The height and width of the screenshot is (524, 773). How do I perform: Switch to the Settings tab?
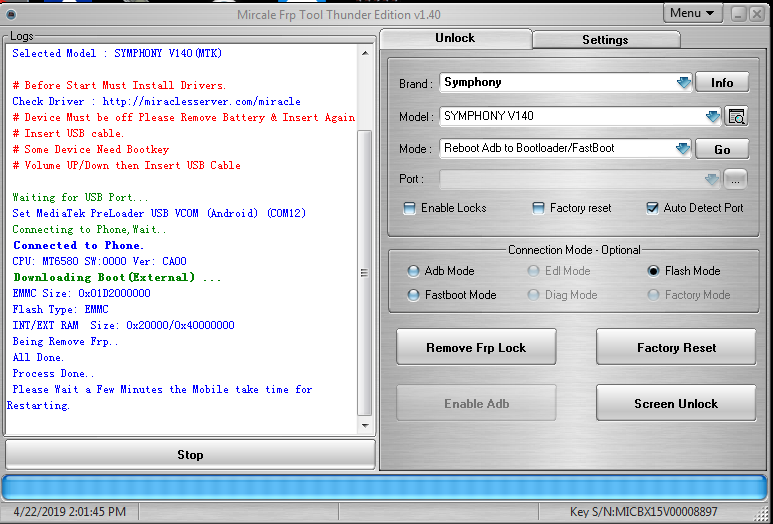605,40
